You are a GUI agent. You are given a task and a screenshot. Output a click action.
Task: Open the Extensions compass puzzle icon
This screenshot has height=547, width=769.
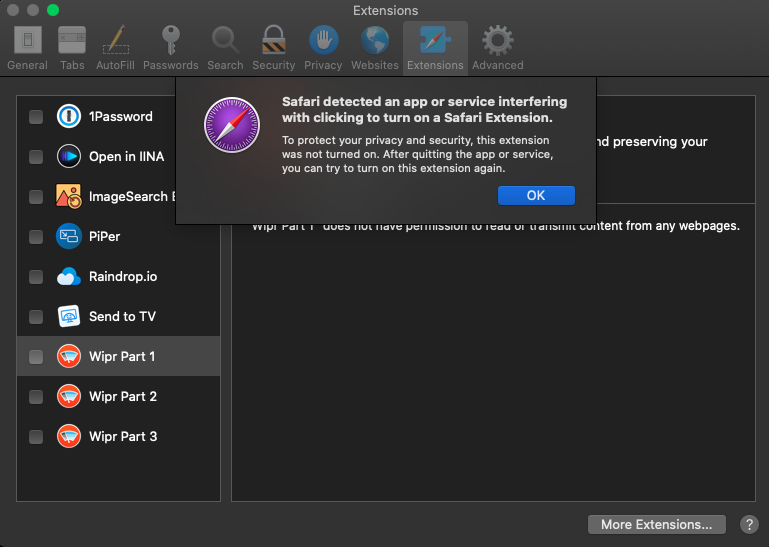coord(435,39)
